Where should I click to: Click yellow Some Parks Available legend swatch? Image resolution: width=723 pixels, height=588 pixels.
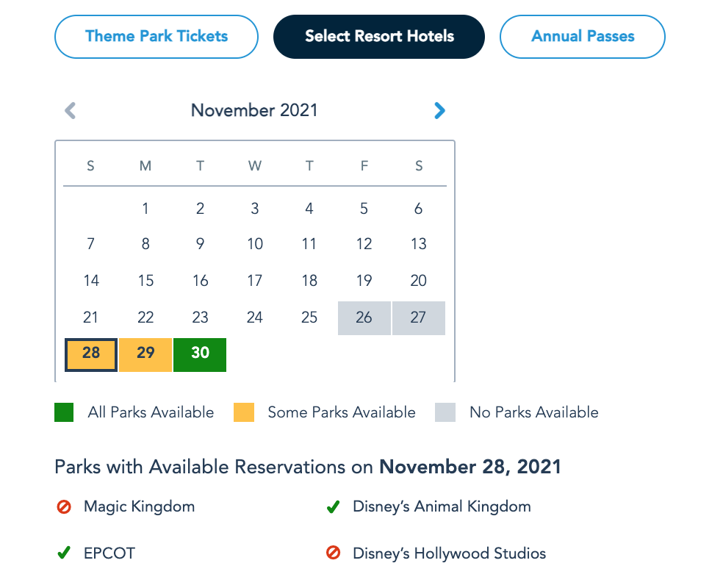tap(244, 412)
